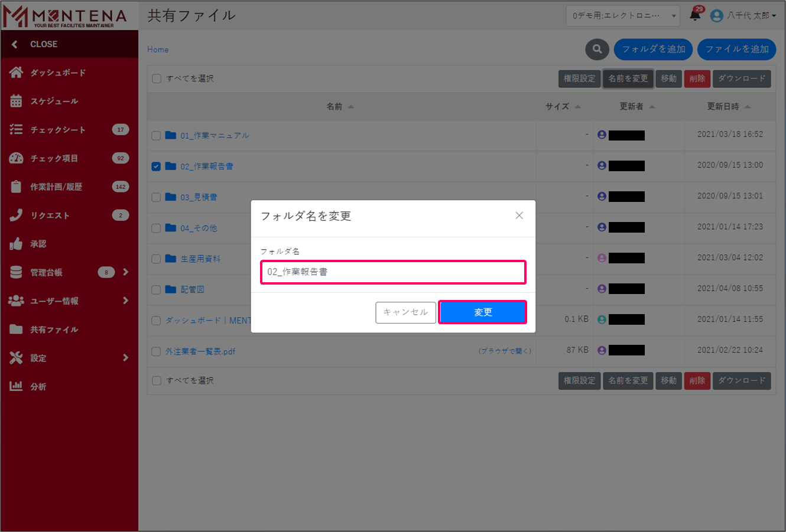This screenshot has height=532, width=786.
Task: Toggle the top すべてを選択 checkbox
Action: [x=157, y=79]
